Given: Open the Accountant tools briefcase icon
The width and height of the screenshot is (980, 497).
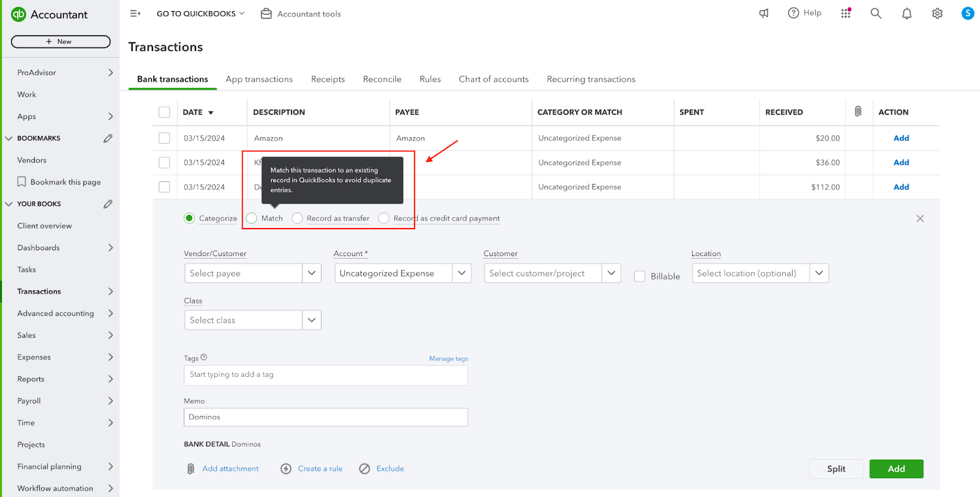Looking at the screenshot, I should 266,13.
